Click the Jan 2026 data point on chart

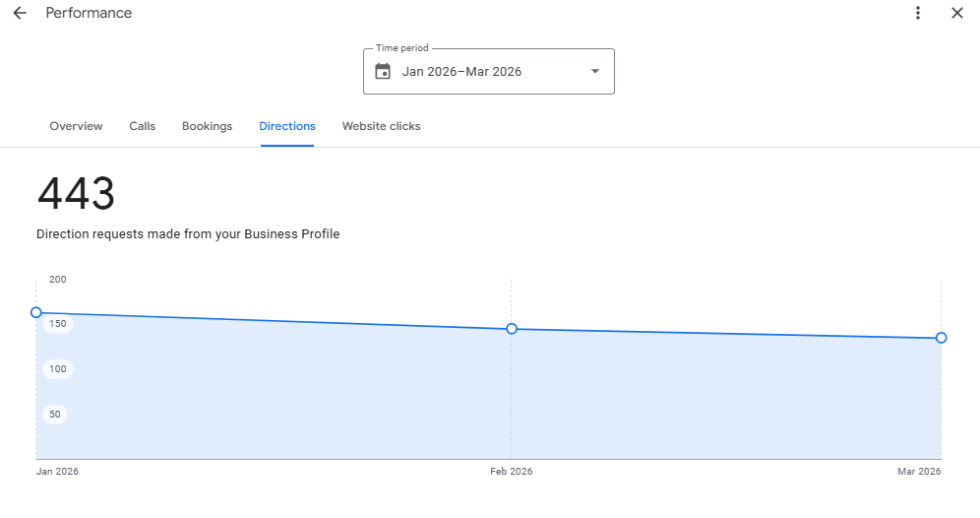point(36,312)
